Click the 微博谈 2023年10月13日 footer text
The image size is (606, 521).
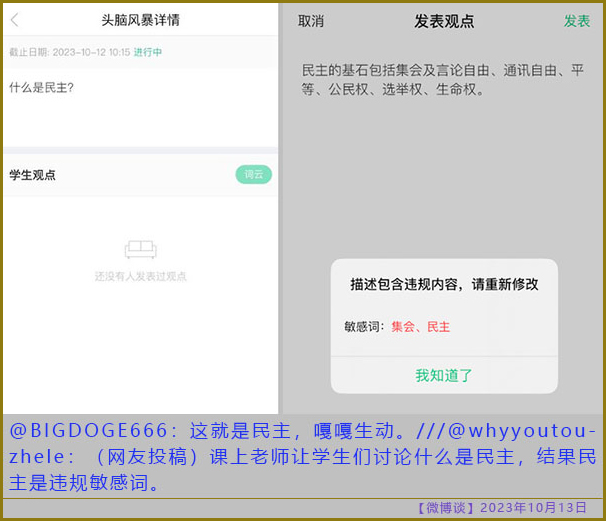(503, 508)
